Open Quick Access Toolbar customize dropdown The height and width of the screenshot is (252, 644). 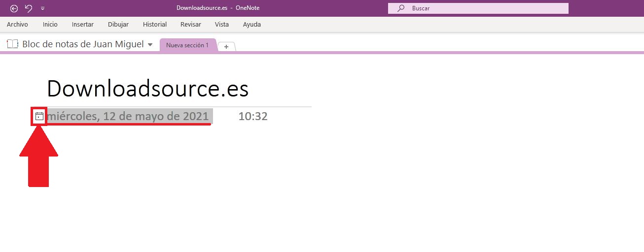(42, 8)
